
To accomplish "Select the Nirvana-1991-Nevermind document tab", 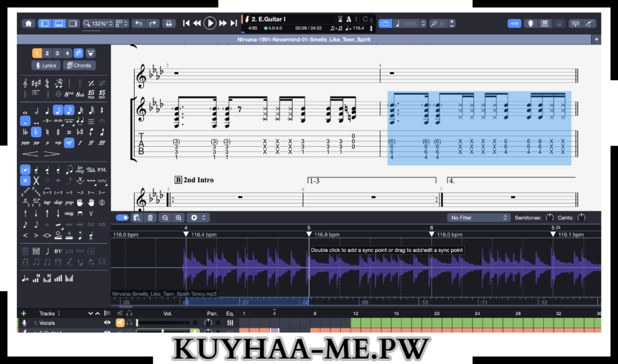I will (304, 39).
